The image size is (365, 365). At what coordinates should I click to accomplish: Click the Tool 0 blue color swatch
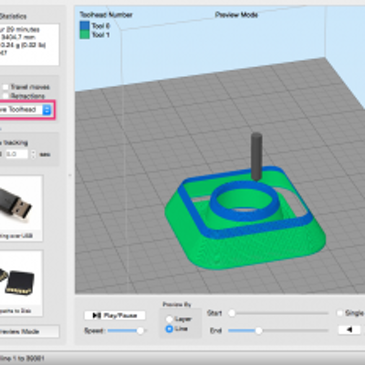pyautogui.click(x=85, y=26)
